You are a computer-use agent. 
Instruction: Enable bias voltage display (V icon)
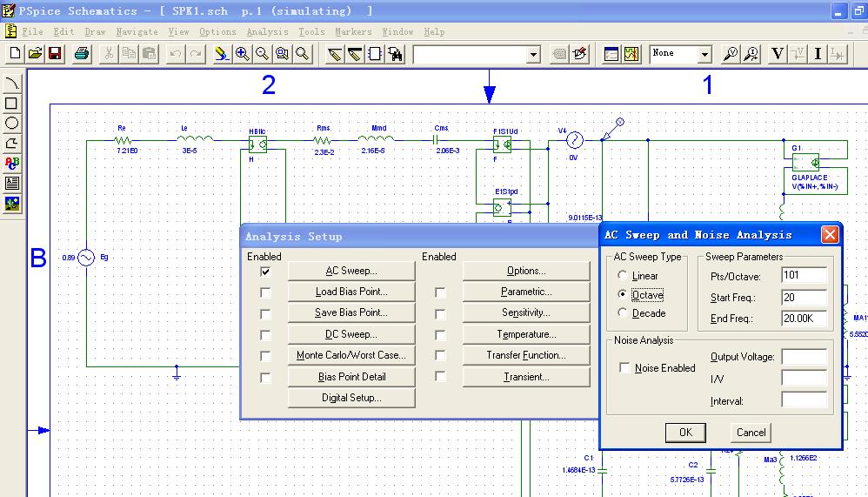pos(778,54)
